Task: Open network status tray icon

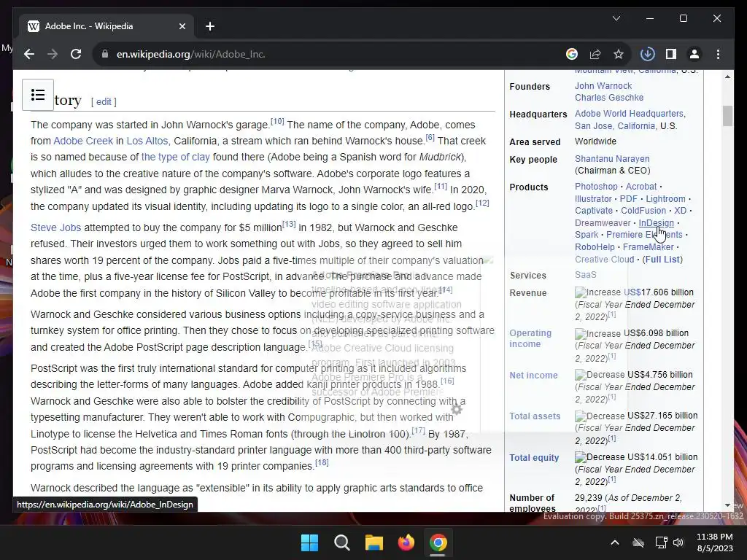Action: point(661,542)
